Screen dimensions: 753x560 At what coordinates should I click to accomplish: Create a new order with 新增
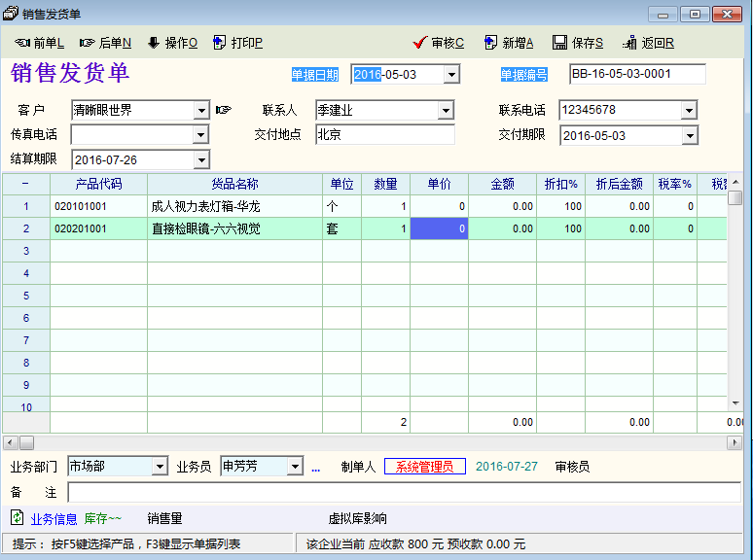click(x=491, y=43)
